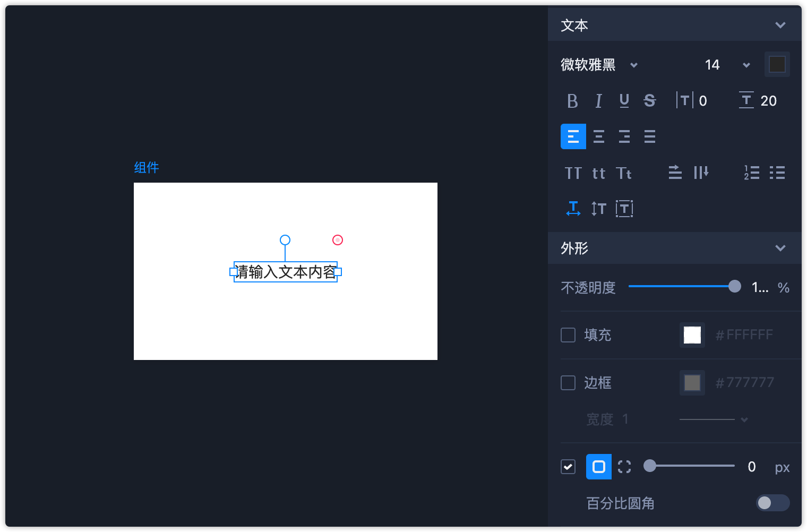The width and height of the screenshot is (807, 532).
Task: Apply strikethrough to text
Action: 650,101
